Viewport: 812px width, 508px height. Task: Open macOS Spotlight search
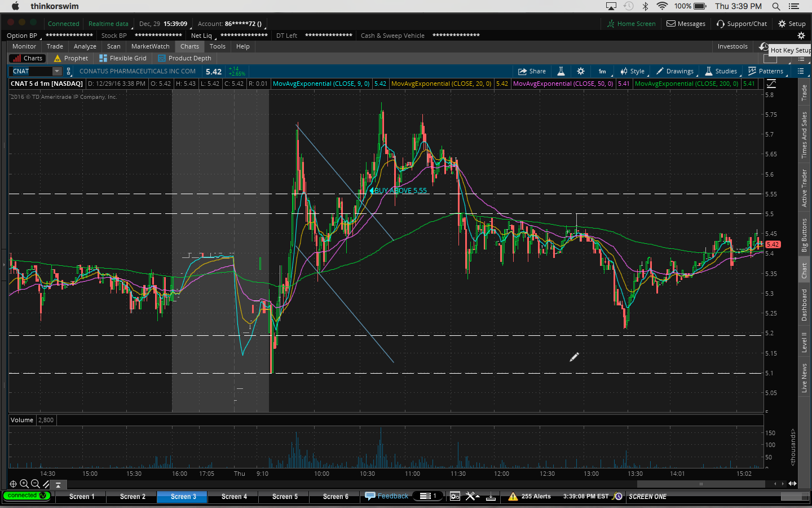point(776,6)
